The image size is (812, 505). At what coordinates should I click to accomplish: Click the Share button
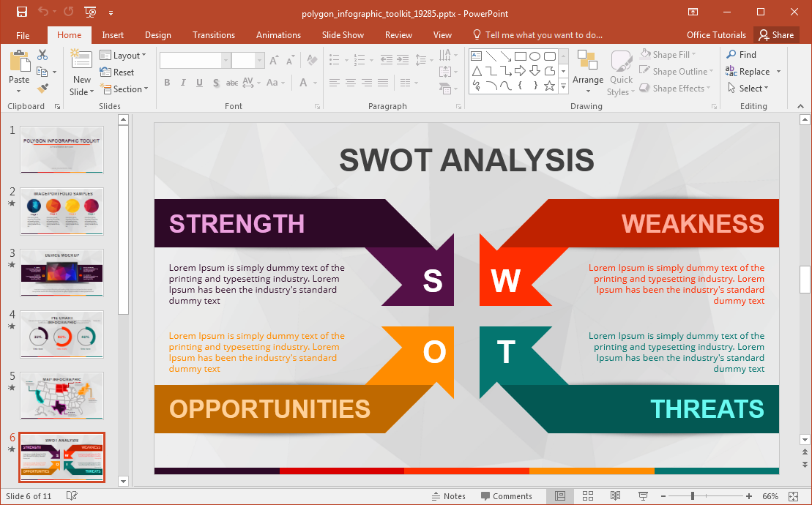point(776,35)
